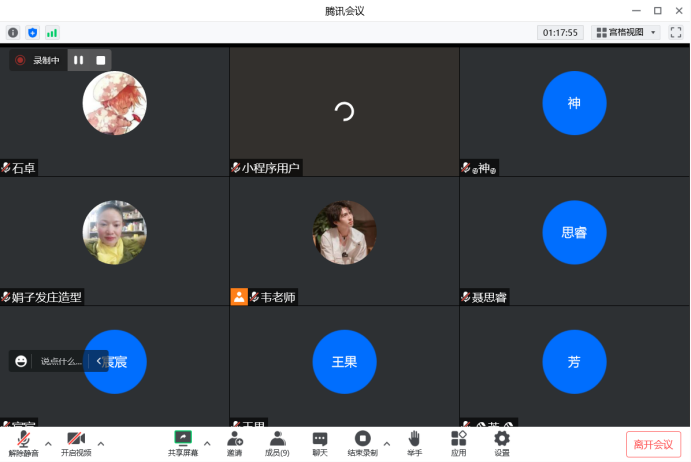Image resolution: width=691 pixels, height=462 pixels.
Task: Click the meeting info icon
Action: point(13,33)
